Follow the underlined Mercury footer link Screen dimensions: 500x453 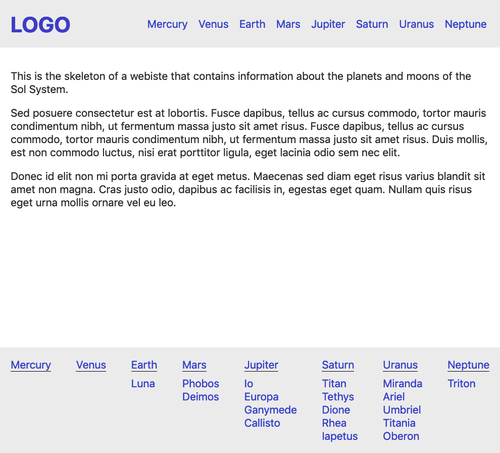31,365
